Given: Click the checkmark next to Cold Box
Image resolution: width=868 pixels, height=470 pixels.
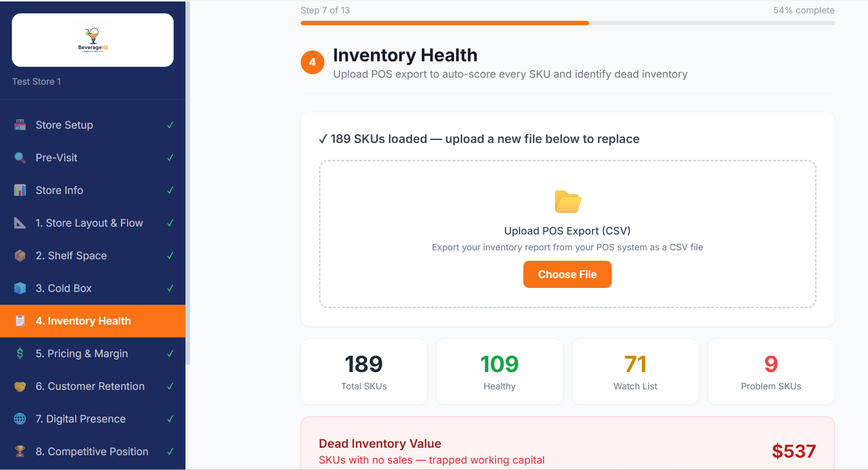Looking at the screenshot, I should (x=170, y=288).
